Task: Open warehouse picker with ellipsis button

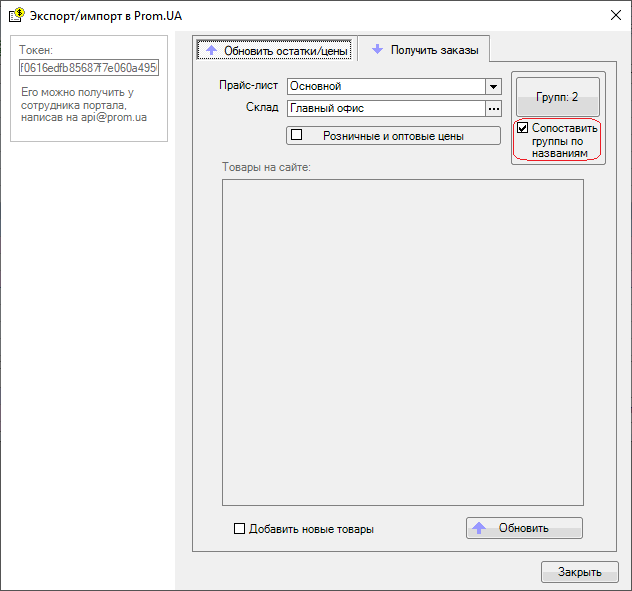Action: point(494,108)
